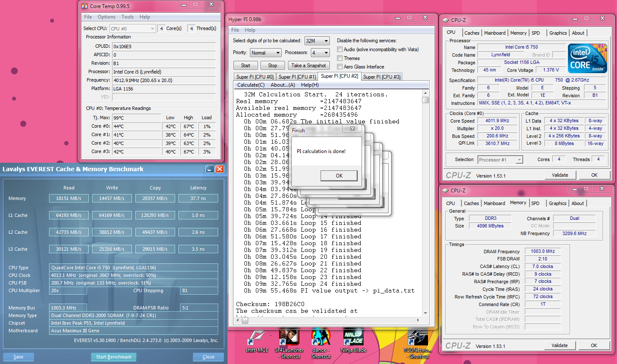Viewport: 617px width, 364px height.
Task: Click the title icon of the CPU-Z memory-timings window
Action: tap(445, 190)
